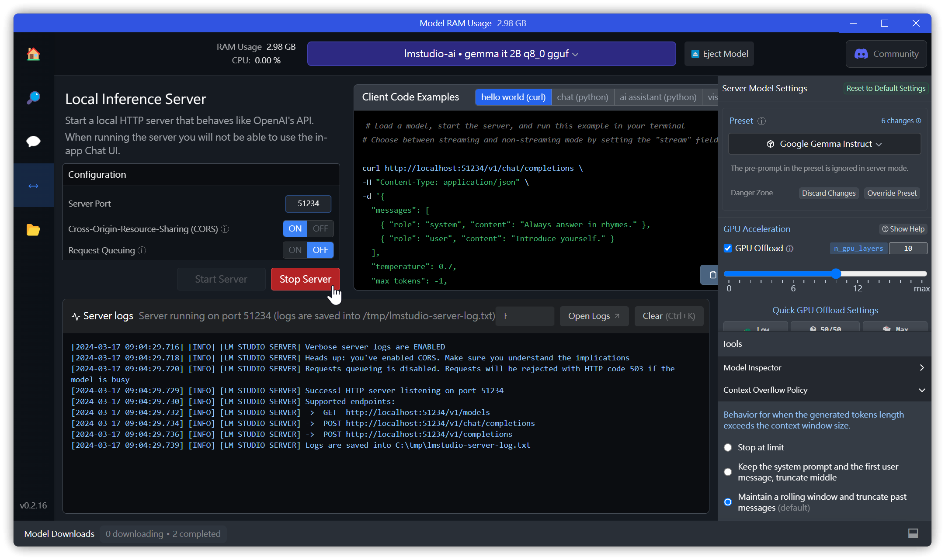Open the Google Gemma Instruct preset dropdown
Screen dimensions: 945x560
(825, 144)
